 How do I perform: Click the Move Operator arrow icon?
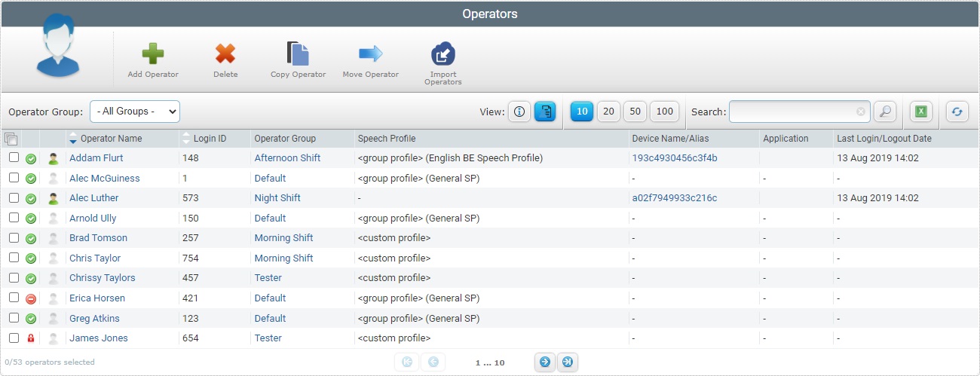coord(370,53)
